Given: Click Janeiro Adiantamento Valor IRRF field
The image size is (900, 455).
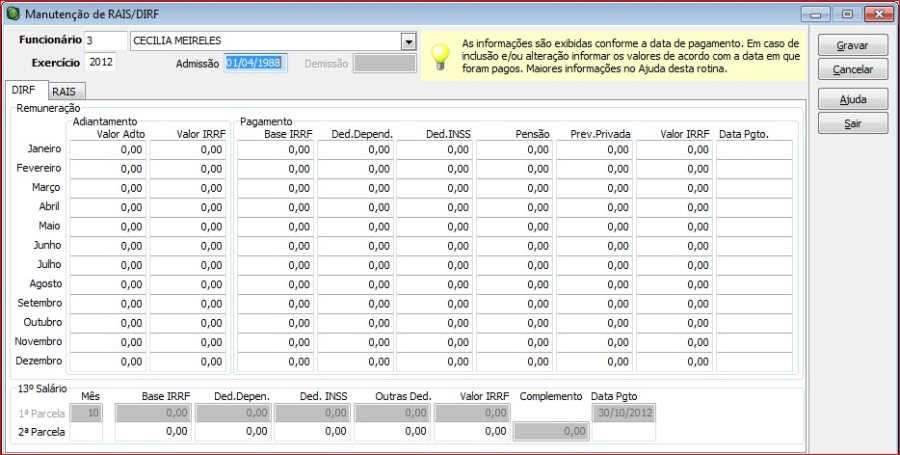Looking at the screenshot, I should click(x=188, y=150).
